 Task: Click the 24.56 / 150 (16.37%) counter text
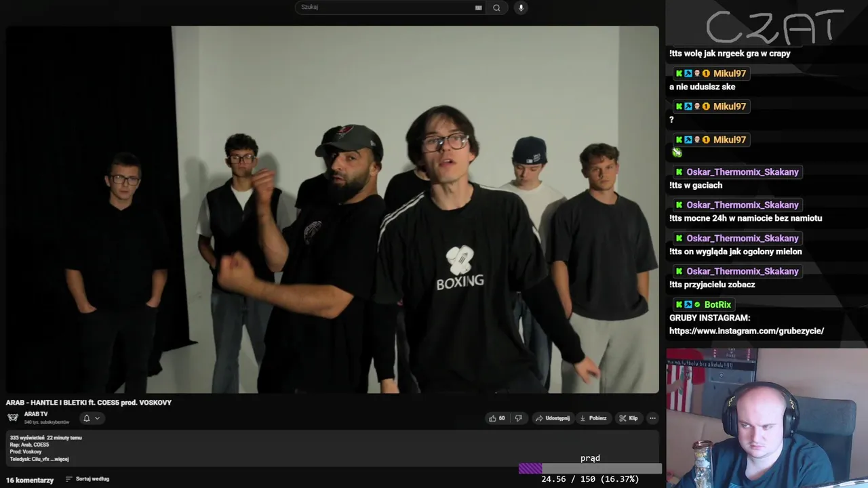(x=590, y=479)
